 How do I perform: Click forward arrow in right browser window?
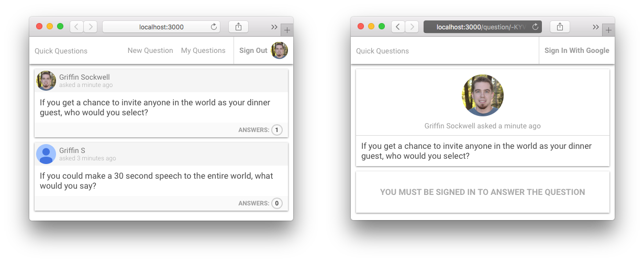412,27
